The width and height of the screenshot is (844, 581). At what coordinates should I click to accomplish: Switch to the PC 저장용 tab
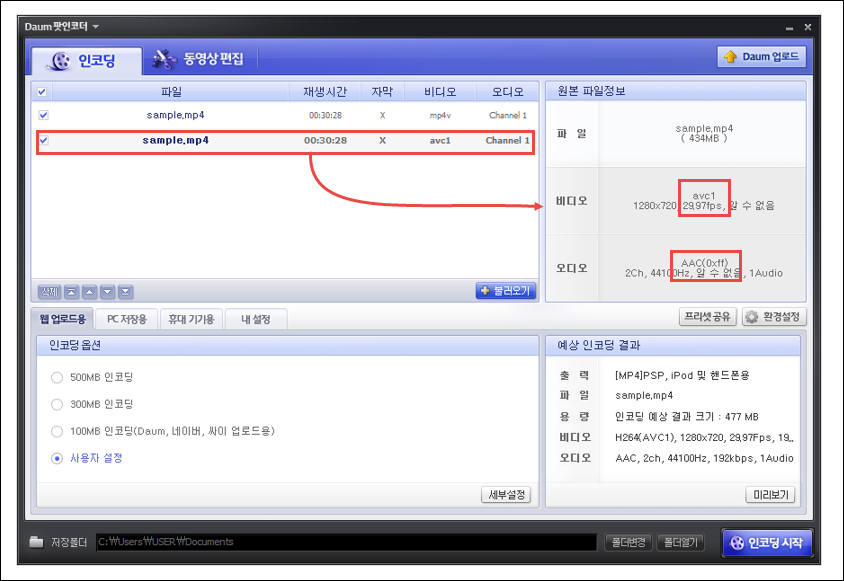coord(127,319)
